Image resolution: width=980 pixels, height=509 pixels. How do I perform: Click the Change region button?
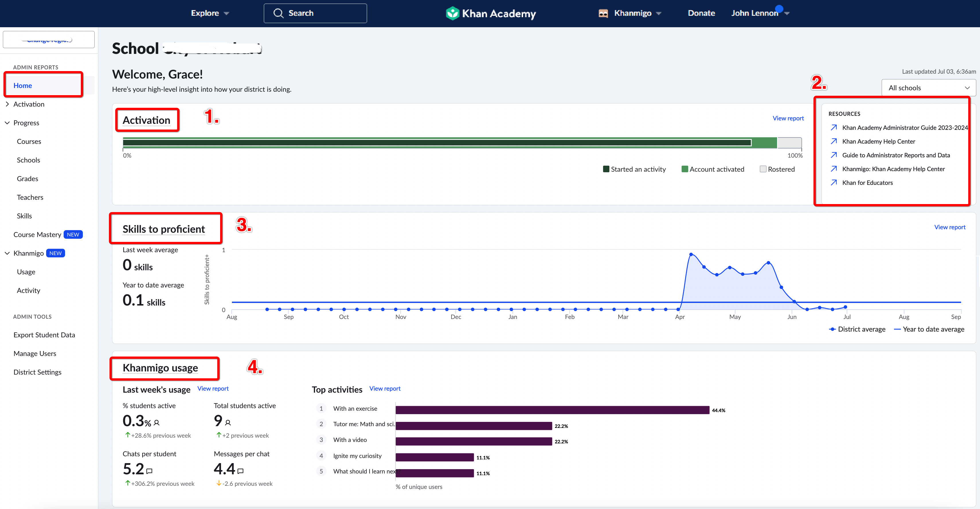(49, 40)
